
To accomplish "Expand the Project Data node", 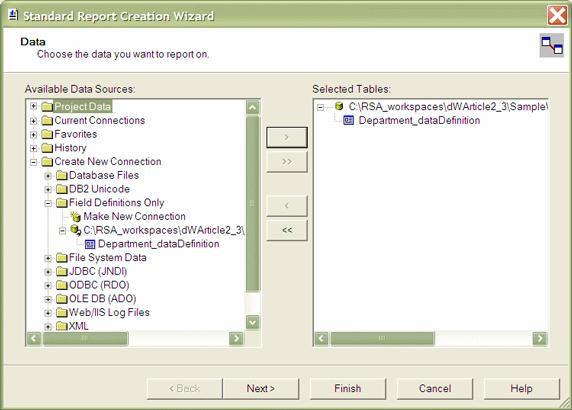I will (34, 106).
